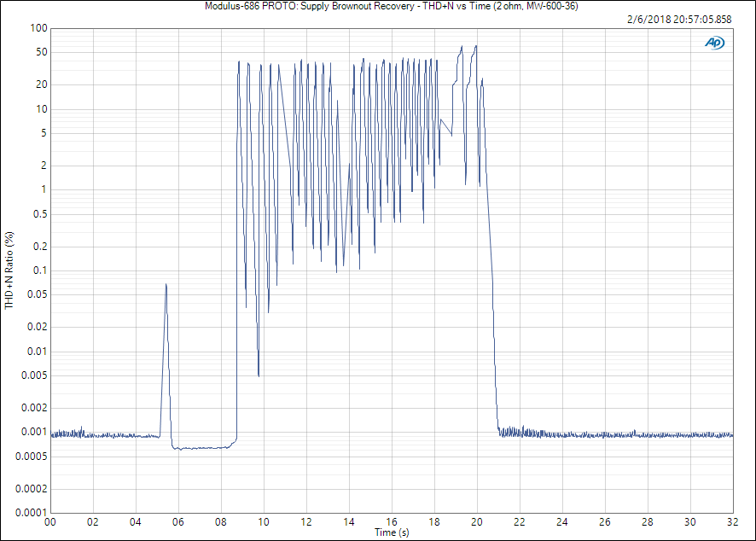Click the y-axis value 1

point(44,189)
